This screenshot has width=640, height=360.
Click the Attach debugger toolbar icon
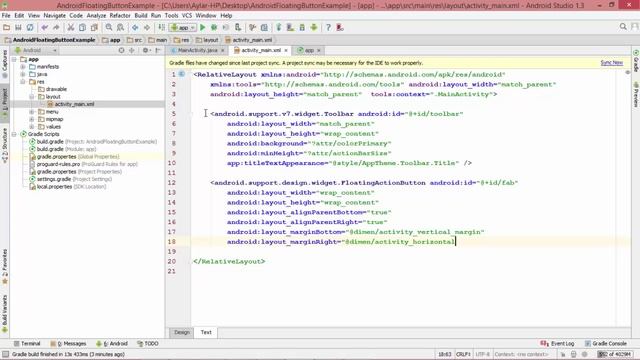pos(238,27)
